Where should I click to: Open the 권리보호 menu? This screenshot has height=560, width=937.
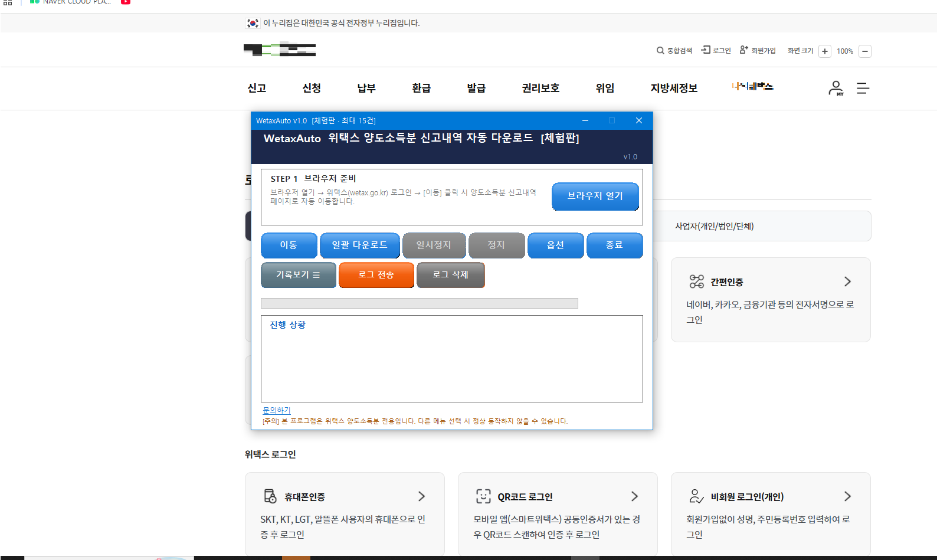tap(540, 88)
